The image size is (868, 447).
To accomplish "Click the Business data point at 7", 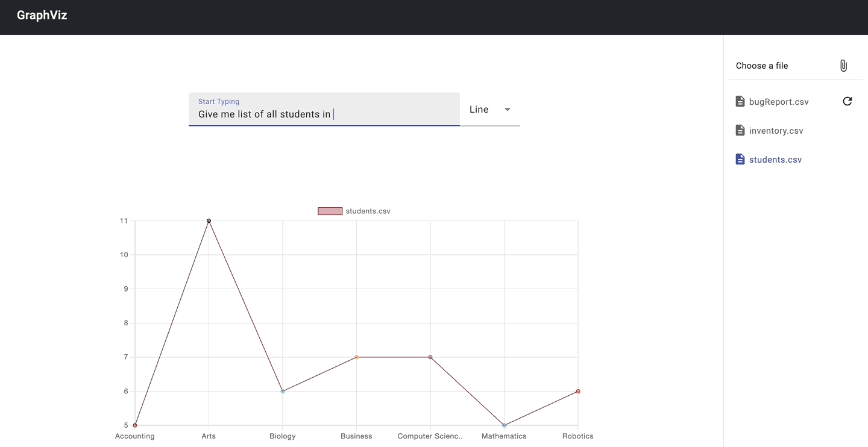I will [x=356, y=357].
